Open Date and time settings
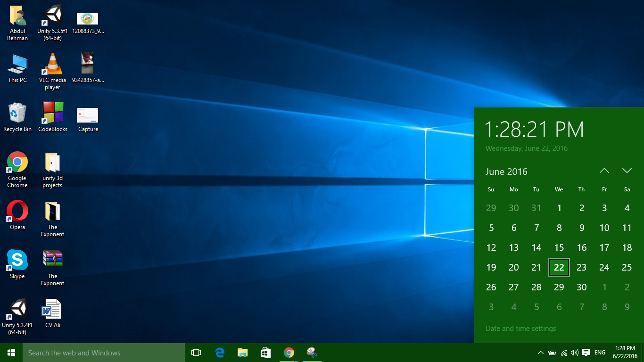Image resolution: width=644 pixels, height=362 pixels. click(520, 328)
